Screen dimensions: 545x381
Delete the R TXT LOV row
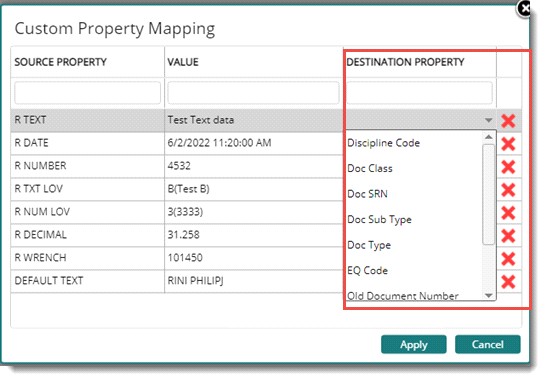(508, 189)
